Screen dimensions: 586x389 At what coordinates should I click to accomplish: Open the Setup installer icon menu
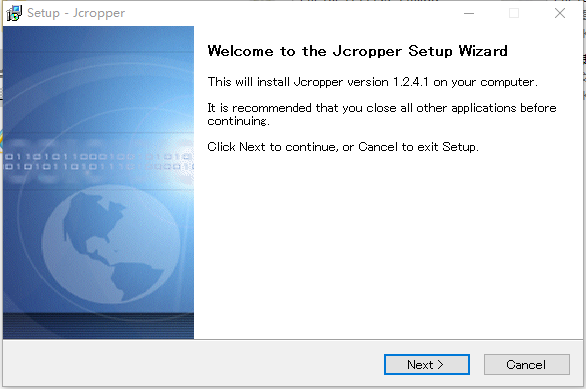pos(14,13)
